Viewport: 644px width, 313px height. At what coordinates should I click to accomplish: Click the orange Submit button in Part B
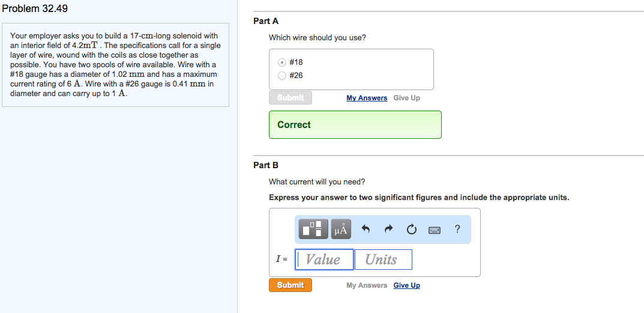290,285
